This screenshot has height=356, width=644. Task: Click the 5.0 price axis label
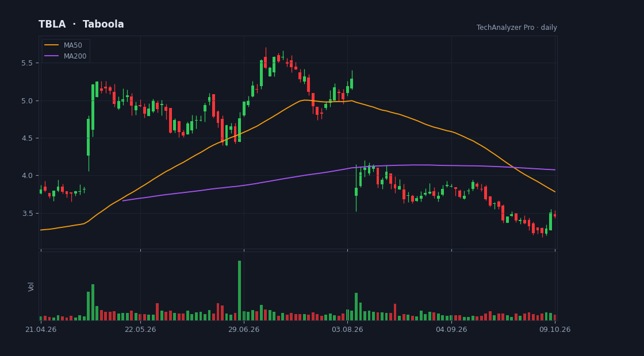coord(27,101)
